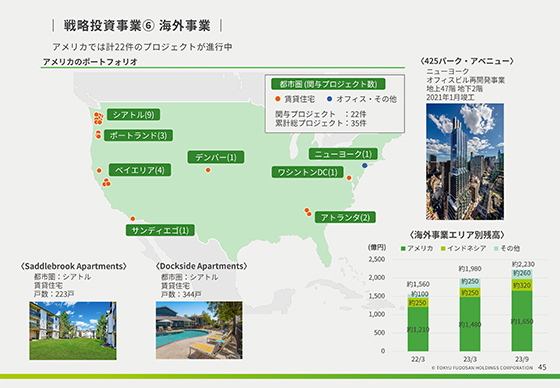
Task: Open the Dockside Apartments pool photo
Action: 199,330
